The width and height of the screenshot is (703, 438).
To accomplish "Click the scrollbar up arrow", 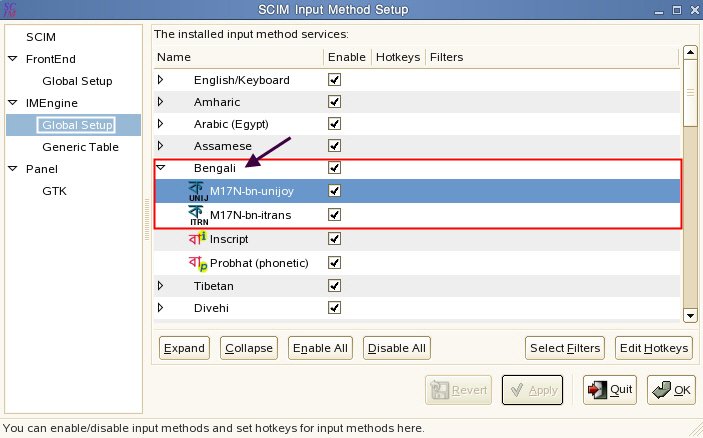I will pos(690,53).
